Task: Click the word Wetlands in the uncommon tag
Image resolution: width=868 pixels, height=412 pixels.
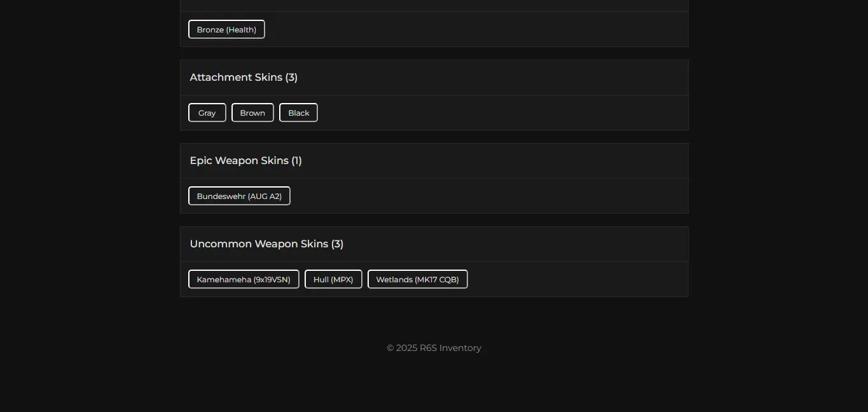Action: [x=394, y=279]
